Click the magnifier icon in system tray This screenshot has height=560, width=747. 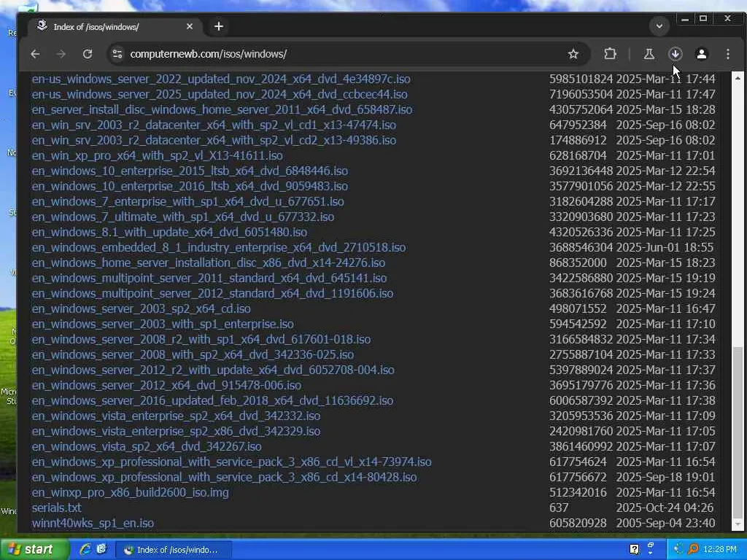point(693,549)
